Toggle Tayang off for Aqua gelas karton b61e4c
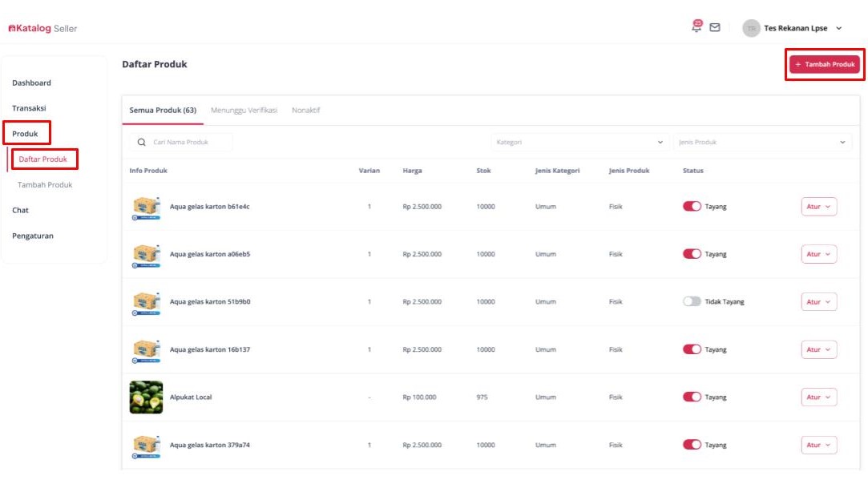The height and width of the screenshot is (488, 868). pos(692,207)
